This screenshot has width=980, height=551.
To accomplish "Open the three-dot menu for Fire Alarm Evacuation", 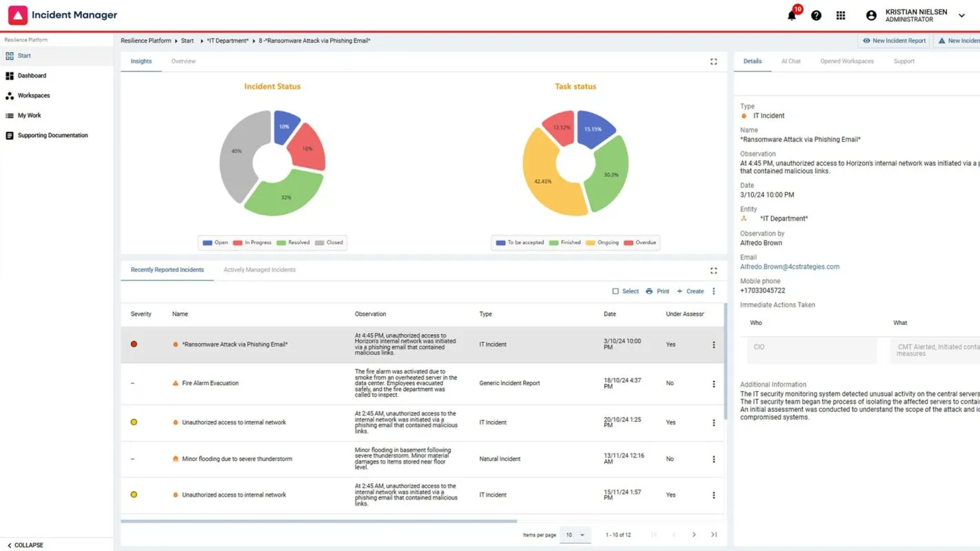I will point(713,384).
